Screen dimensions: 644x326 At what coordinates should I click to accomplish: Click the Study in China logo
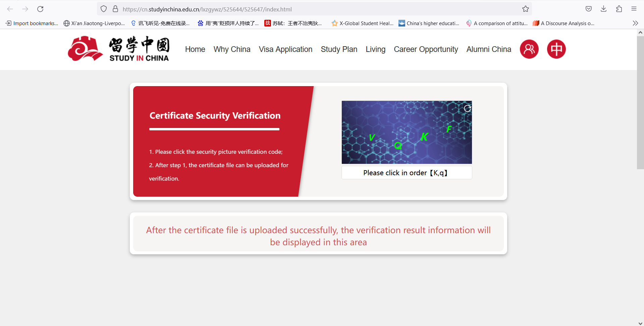click(x=119, y=49)
